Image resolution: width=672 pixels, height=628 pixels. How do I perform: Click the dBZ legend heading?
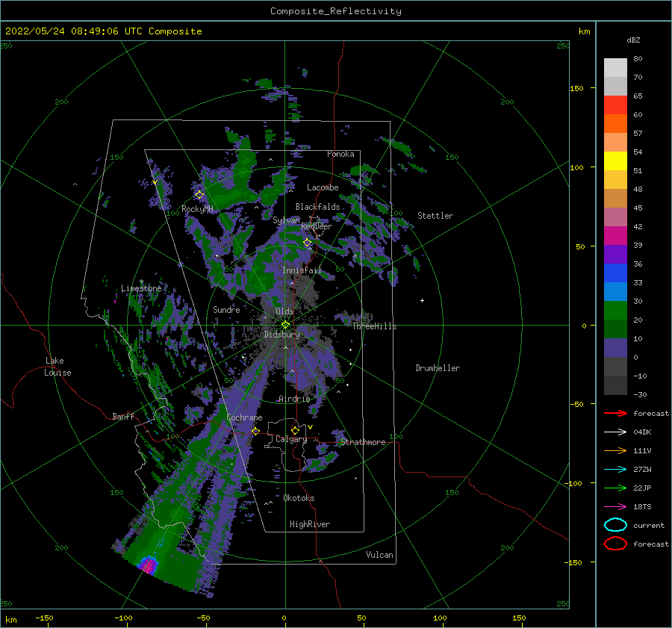633,40
